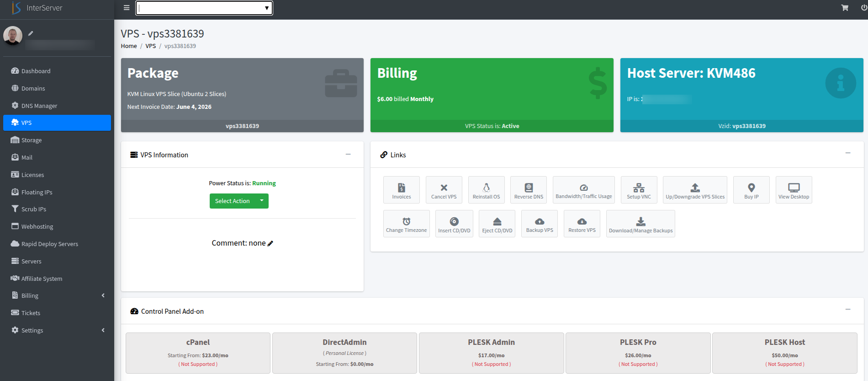Toggle the hamburger sidebar menu

[127, 8]
